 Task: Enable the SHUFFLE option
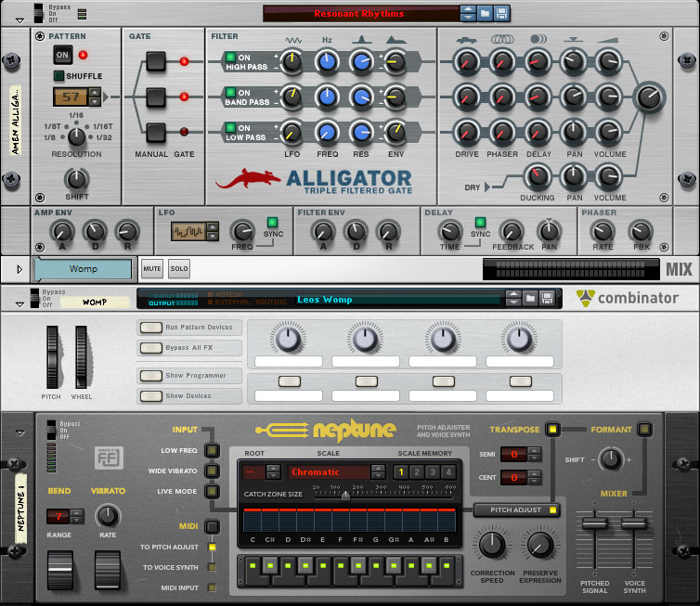(x=58, y=76)
